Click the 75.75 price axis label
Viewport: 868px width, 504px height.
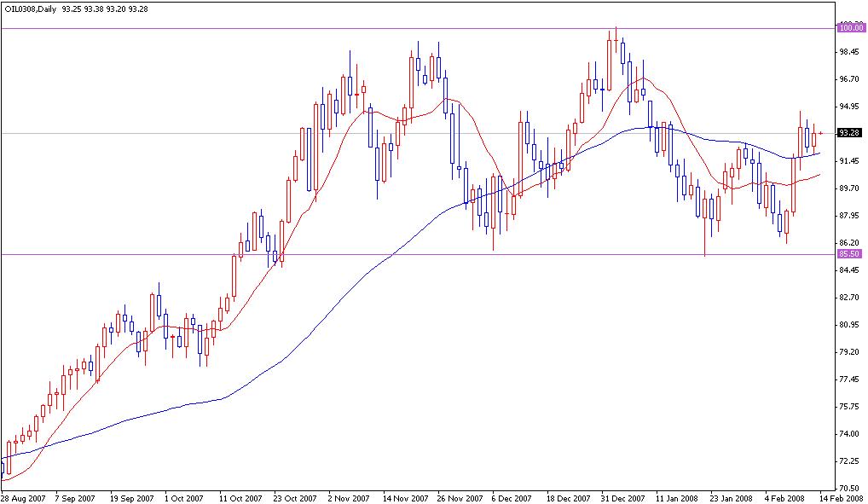tap(850, 407)
